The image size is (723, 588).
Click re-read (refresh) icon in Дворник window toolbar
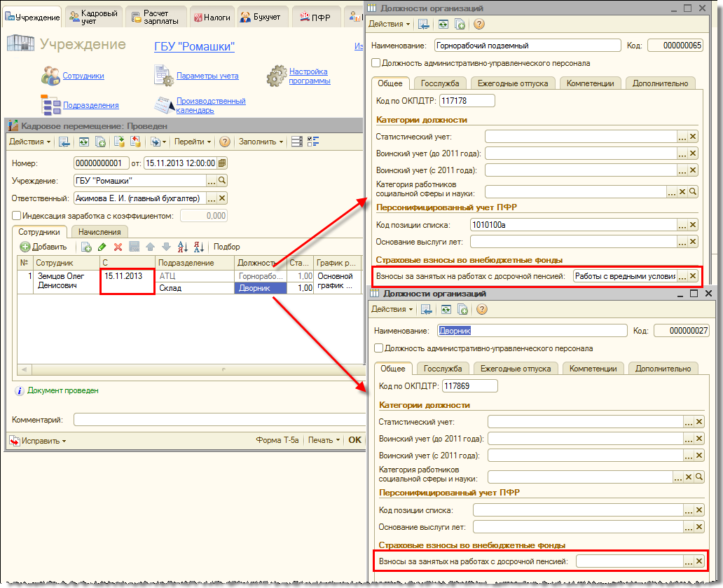[446, 309]
